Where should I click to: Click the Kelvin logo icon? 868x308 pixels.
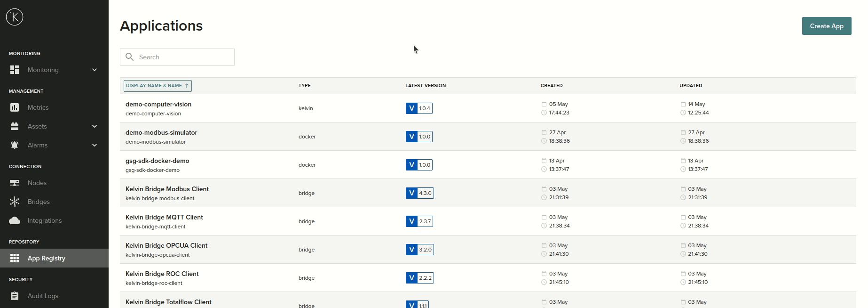(15, 17)
